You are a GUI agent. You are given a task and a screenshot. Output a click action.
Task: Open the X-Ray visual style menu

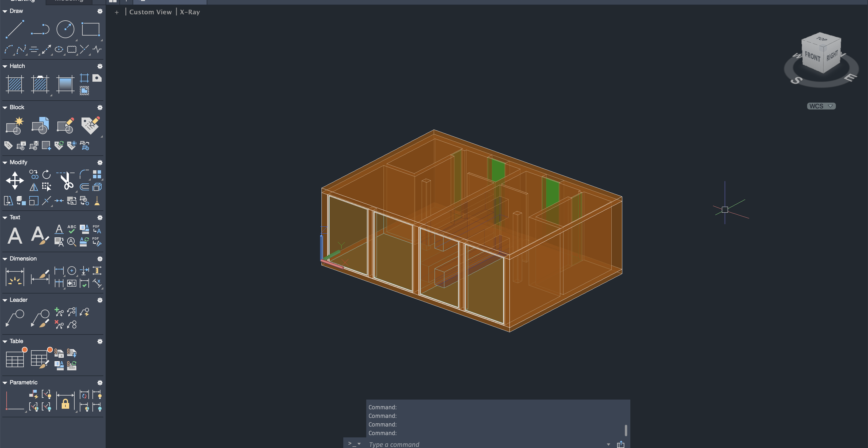pyautogui.click(x=190, y=12)
